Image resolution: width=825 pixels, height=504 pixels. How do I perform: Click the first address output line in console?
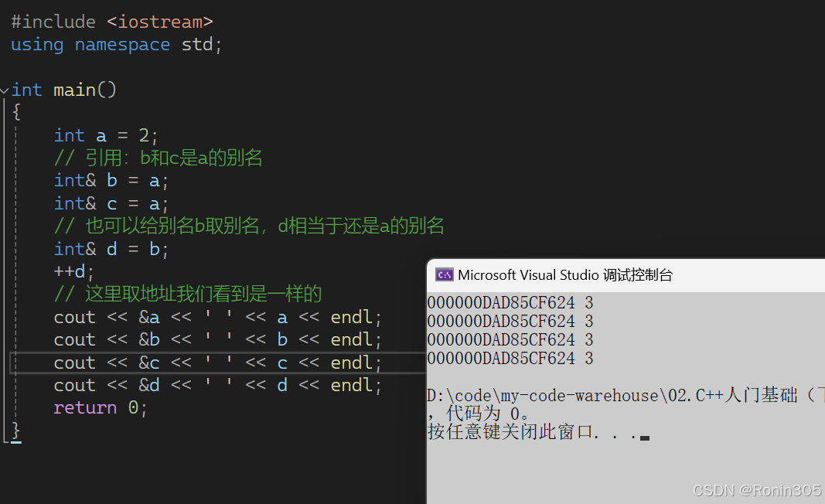pyautogui.click(x=510, y=303)
